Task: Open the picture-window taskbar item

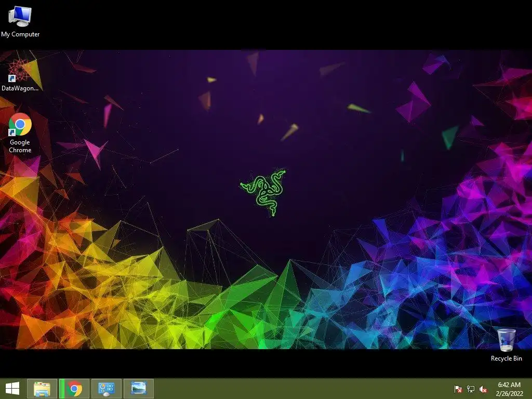Action: pos(139,389)
